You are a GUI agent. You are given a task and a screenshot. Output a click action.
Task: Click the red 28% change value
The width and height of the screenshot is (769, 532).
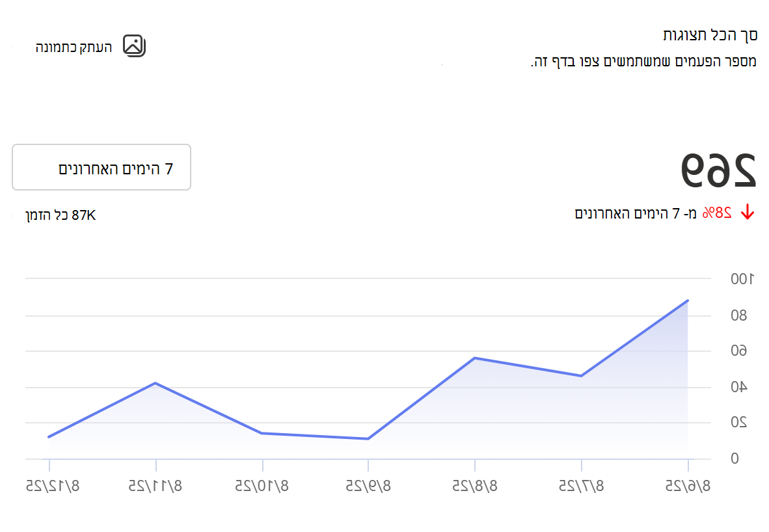tap(717, 213)
